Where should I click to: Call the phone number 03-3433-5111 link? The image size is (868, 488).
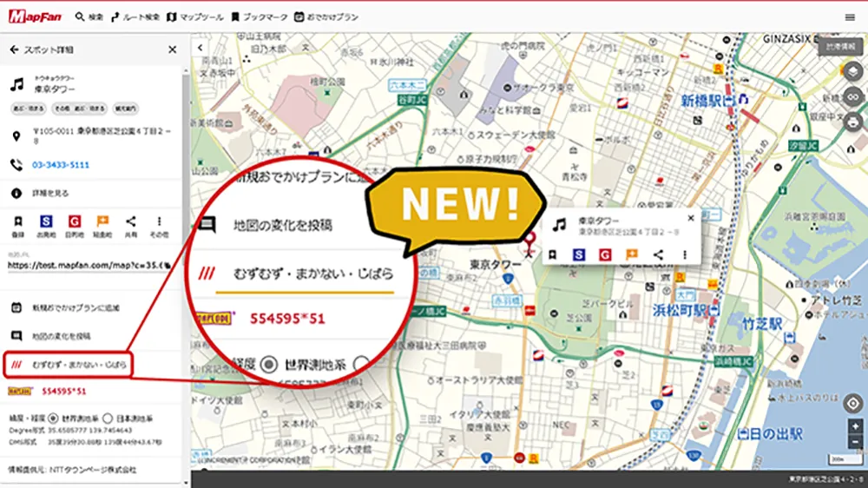coord(61,165)
